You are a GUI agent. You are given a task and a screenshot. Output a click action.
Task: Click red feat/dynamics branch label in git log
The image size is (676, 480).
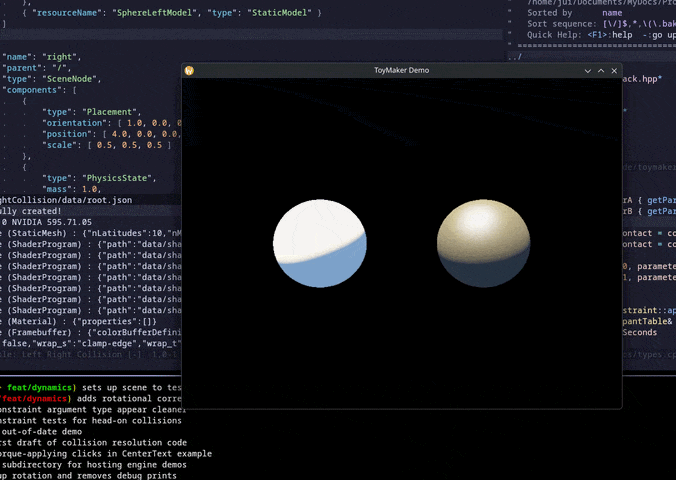(x=34, y=398)
